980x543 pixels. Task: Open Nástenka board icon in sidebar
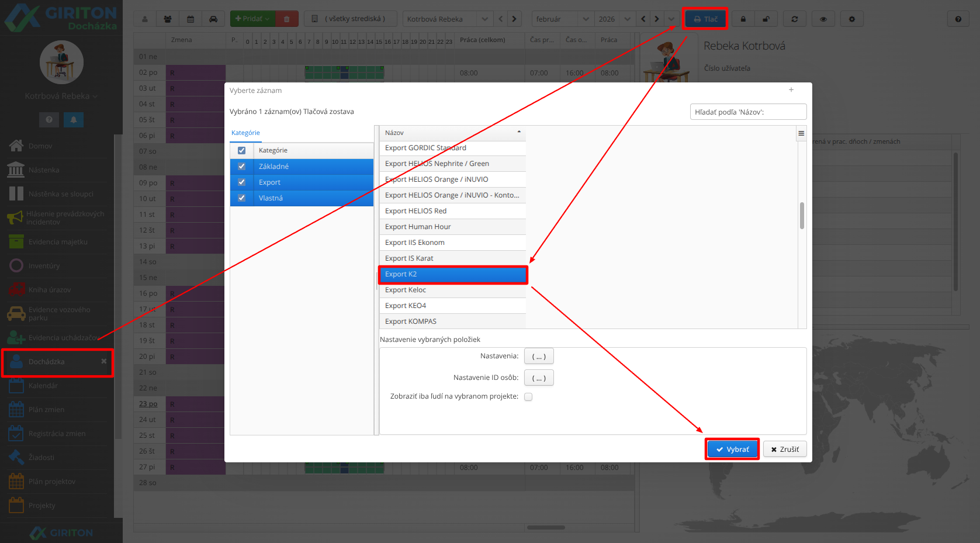click(x=16, y=170)
